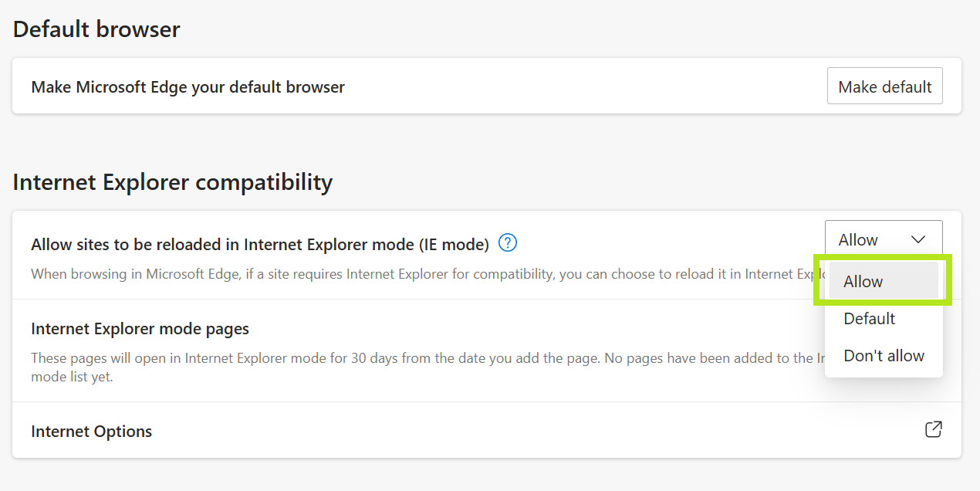Click the Make default button
Viewport: 980px width, 491px height.
click(884, 86)
